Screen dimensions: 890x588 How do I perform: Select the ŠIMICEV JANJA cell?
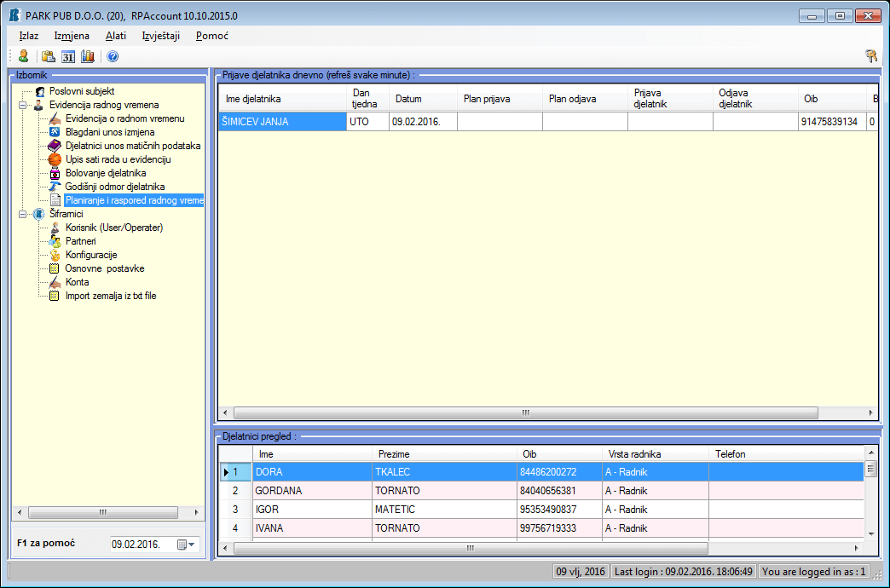pyautogui.click(x=283, y=122)
